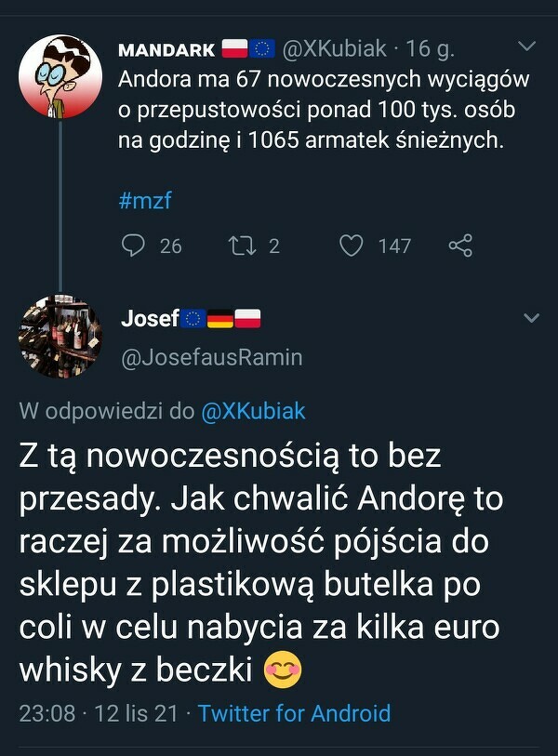
Task: Open Josef's profile picture avatar
Action: (60, 338)
